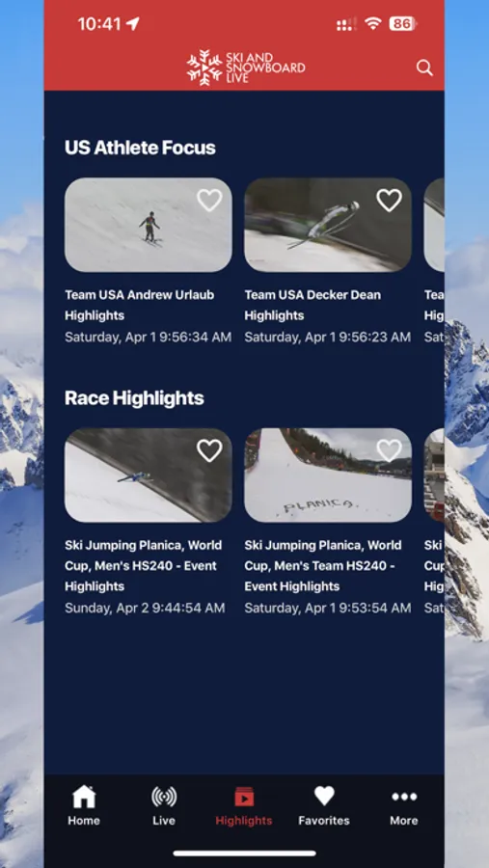
Task: Favorite the Men's HS240 event highlights
Action: click(209, 450)
